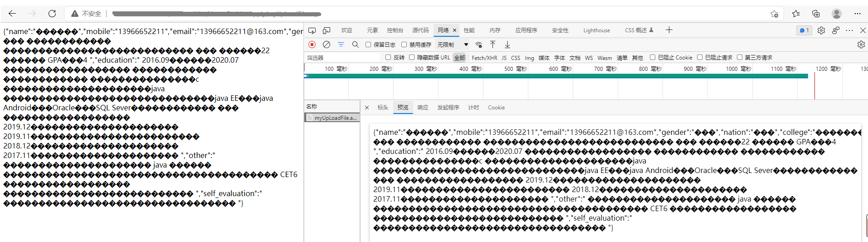Switch to the 内存 tab
Viewport: 868px width, 242px height.
click(495, 30)
